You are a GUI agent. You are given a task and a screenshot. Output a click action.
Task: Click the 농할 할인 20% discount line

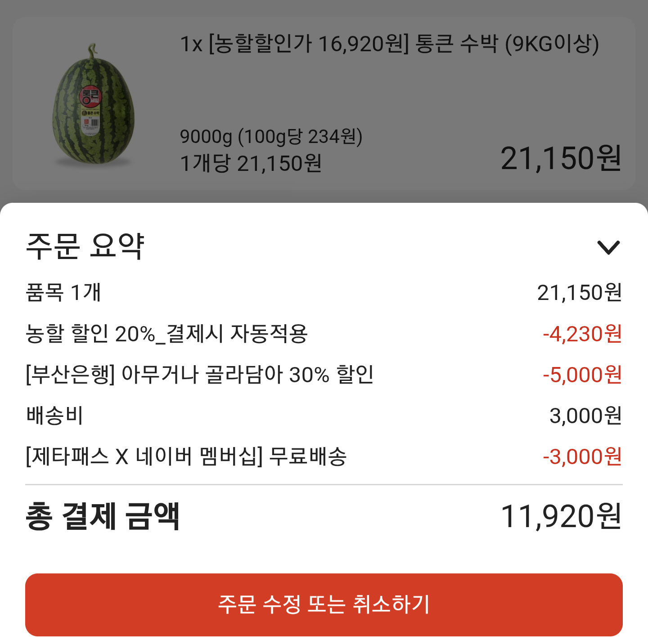[x=166, y=334]
